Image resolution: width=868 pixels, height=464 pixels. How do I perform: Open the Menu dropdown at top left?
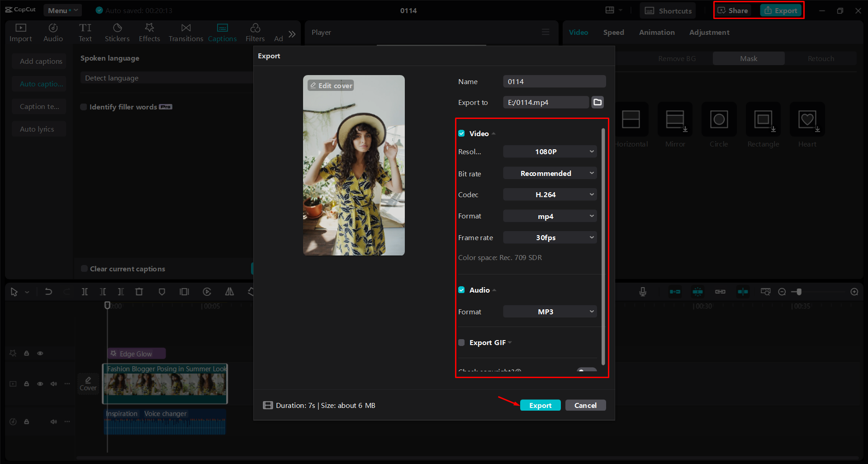tap(62, 10)
